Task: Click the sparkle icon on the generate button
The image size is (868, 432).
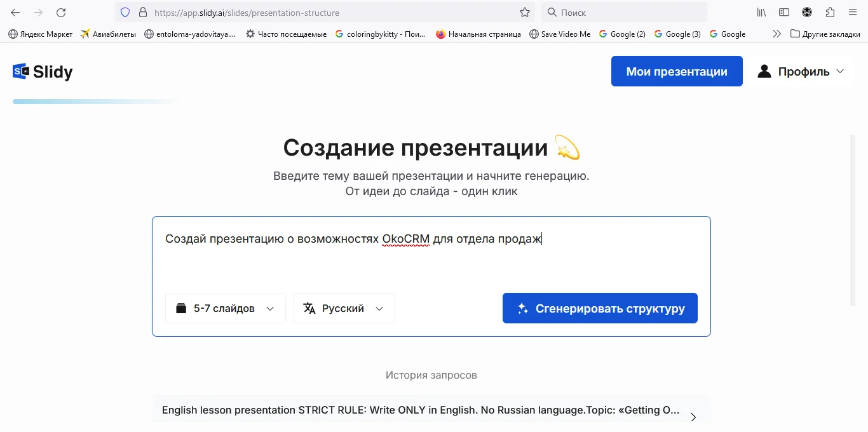Action: point(522,308)
